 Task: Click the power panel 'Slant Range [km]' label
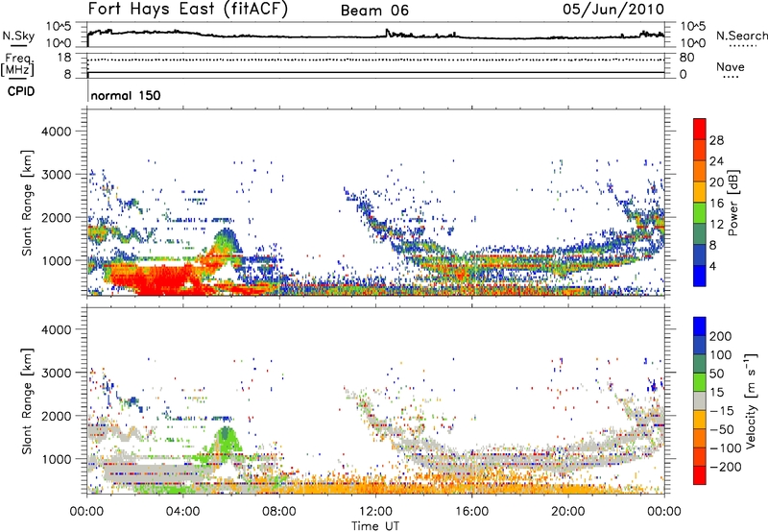[27, 203]
